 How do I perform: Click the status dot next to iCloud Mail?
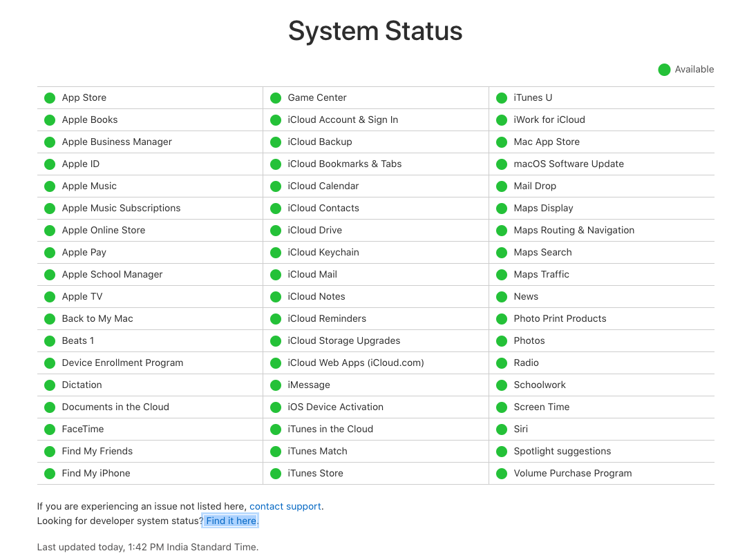pos(276,275)
